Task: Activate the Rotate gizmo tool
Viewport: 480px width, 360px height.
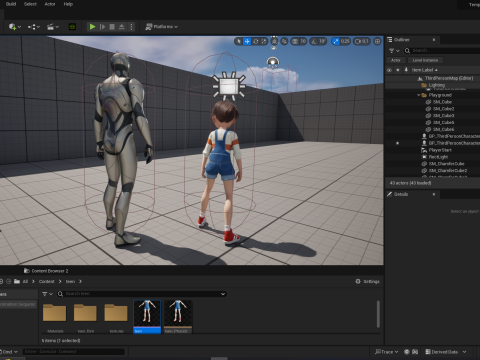Action: tap(256, 41)
